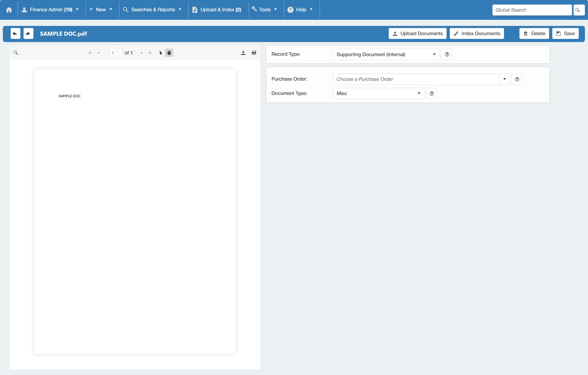Open the PDF viewer search tool
The image size is (588, 375).
pyautogui.click(x=16, y=53)
